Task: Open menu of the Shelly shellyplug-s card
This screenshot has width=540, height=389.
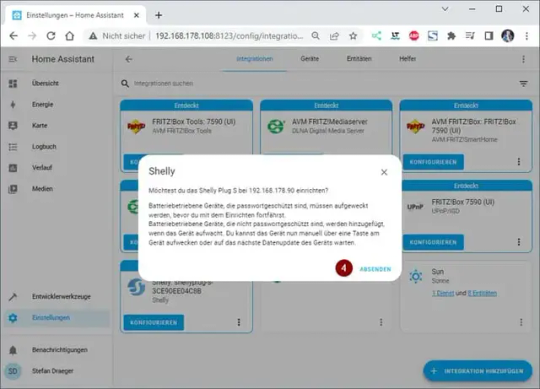Action: coord(239,322)
